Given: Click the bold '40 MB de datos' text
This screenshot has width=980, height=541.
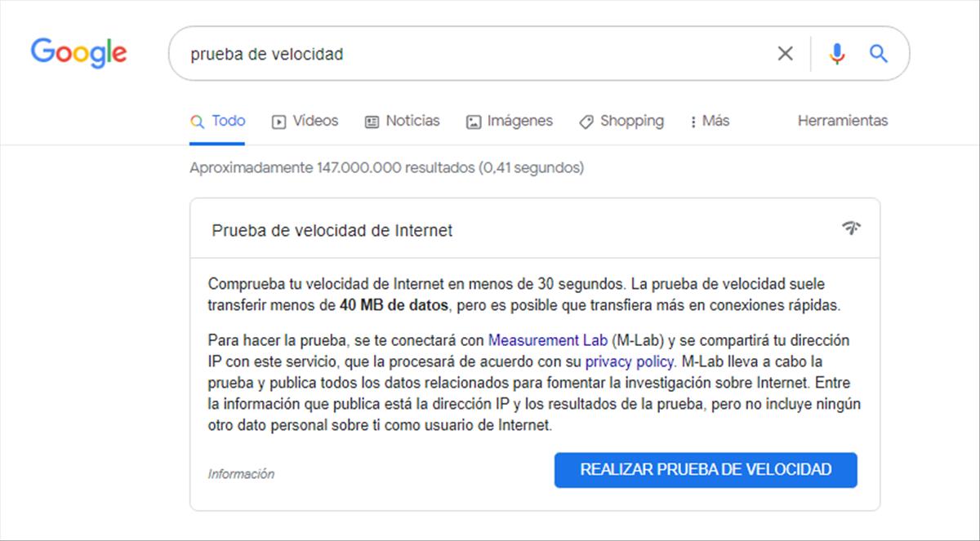Looking at the screenshot, I should [394, 306].
